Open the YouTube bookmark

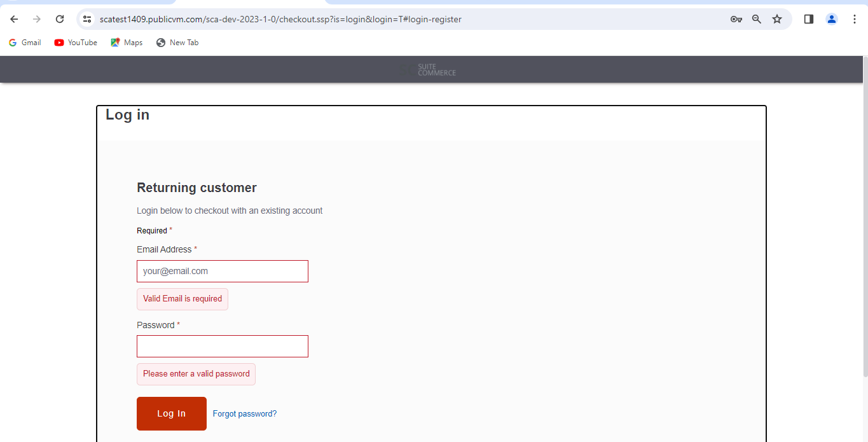[76, 43]
